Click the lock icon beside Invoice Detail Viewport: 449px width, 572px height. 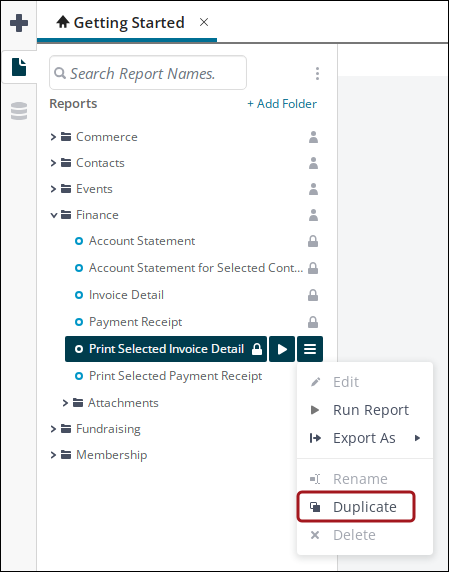[x=313, y=295]
